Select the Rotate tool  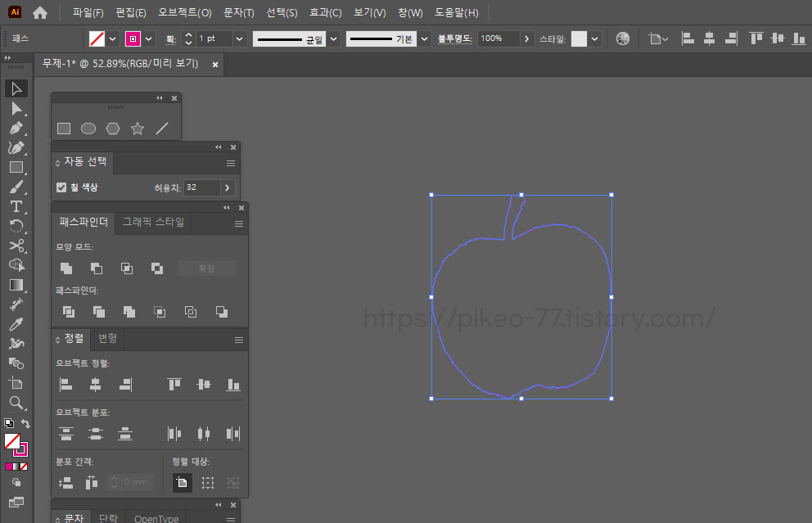point(16,226)
